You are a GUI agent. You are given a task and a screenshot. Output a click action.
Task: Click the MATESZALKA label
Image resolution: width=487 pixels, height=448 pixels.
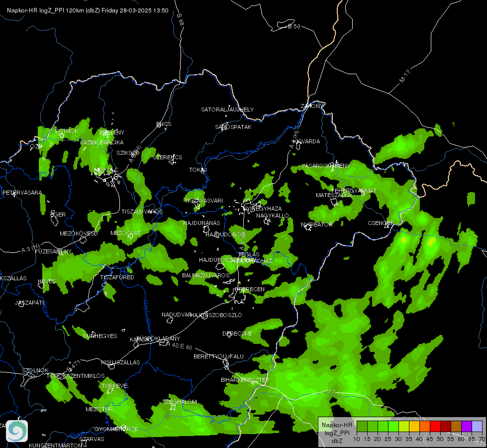(x=334, y=195)
